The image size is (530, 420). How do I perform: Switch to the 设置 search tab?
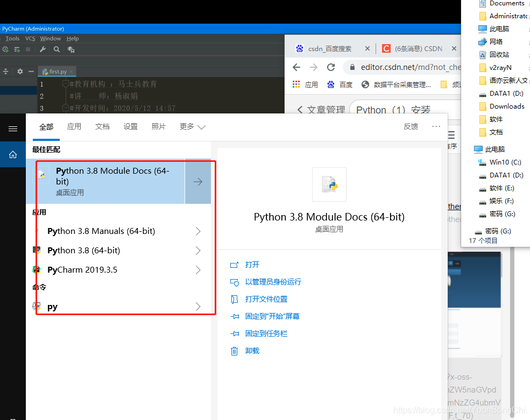(130, 126)
